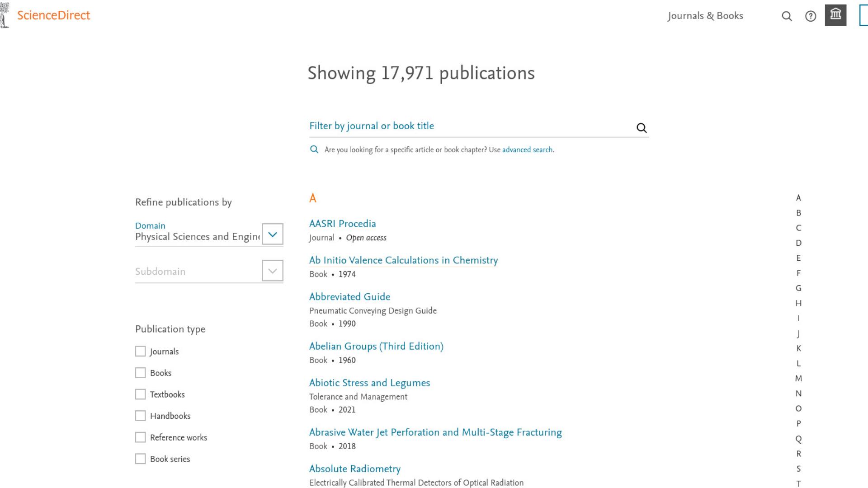Check the Textbooks publication type
Viewport: 868px width, 488px height.
coord(141,394)
